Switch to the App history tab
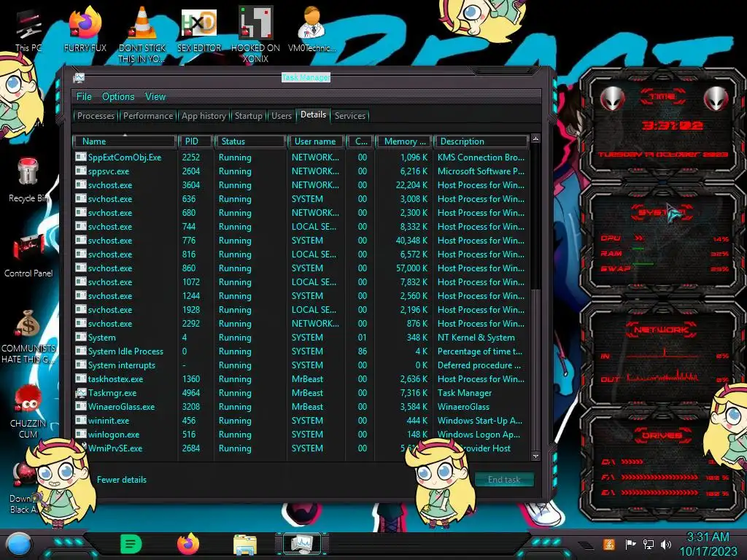747x560 pixels. pyautogui.click(x=204, y=116)
